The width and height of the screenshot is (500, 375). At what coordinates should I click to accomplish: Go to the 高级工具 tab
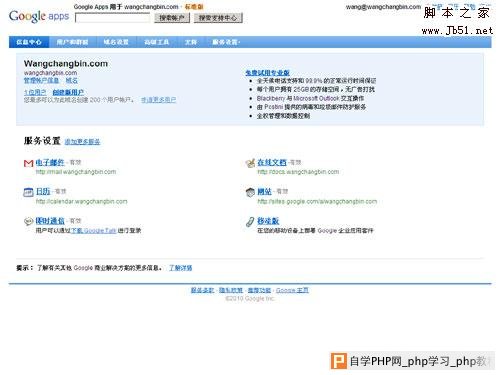[x=157, y=42]
